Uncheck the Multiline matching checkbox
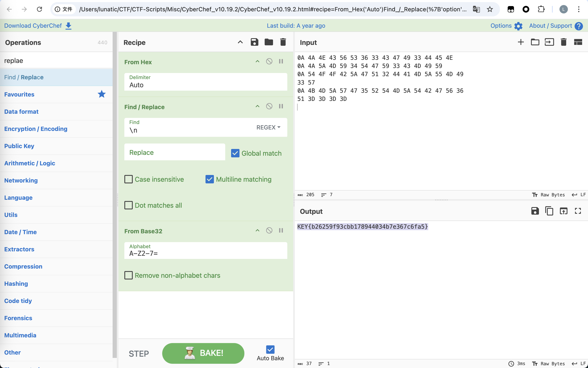This screenshot has height=368, width=588. pyautogui.click(x=209, y=179)
